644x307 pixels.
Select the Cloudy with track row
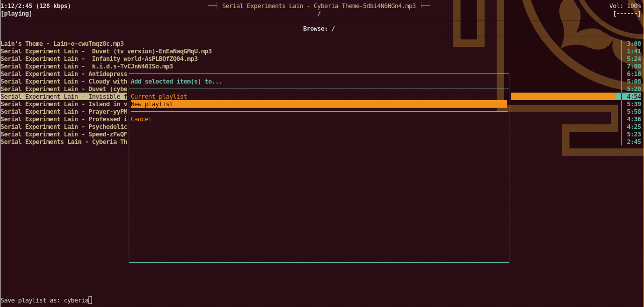point(64,82)
